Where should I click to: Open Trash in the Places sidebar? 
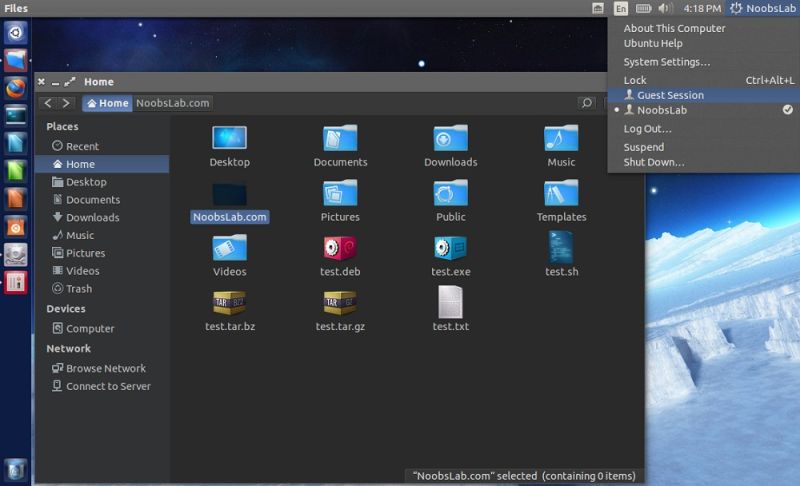click(x=102, y=289)
